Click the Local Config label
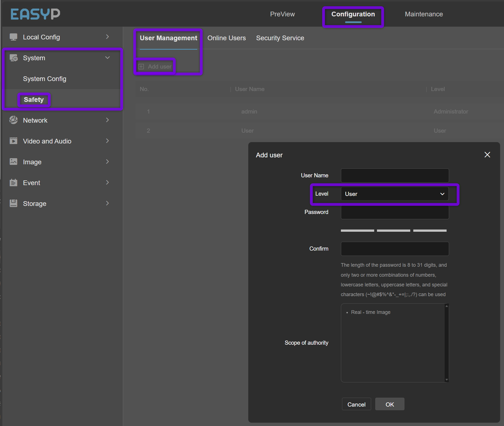Image resolution: width=504 pixels, height=426 pixels. point(41,37)
